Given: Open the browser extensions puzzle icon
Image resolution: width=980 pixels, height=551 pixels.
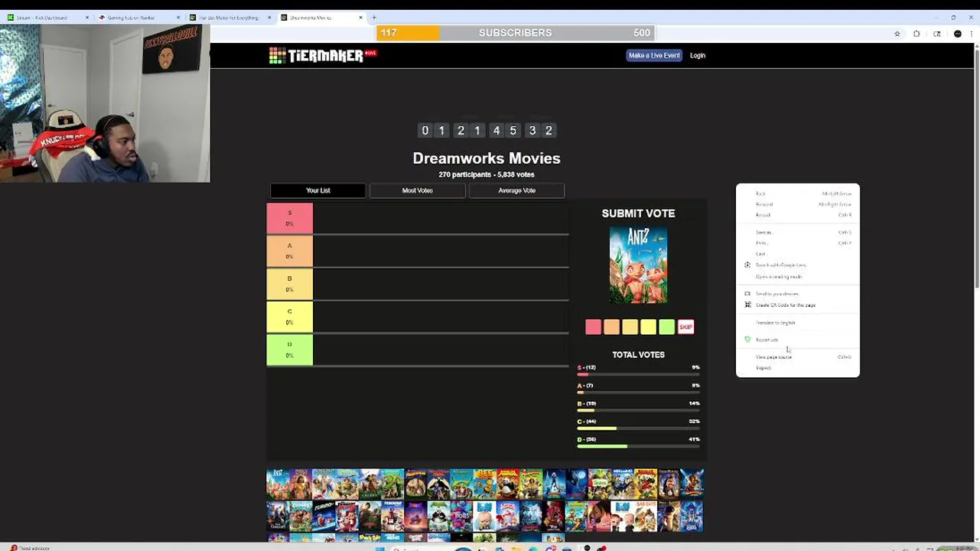Looking at the screenshot, I should 917,34.
